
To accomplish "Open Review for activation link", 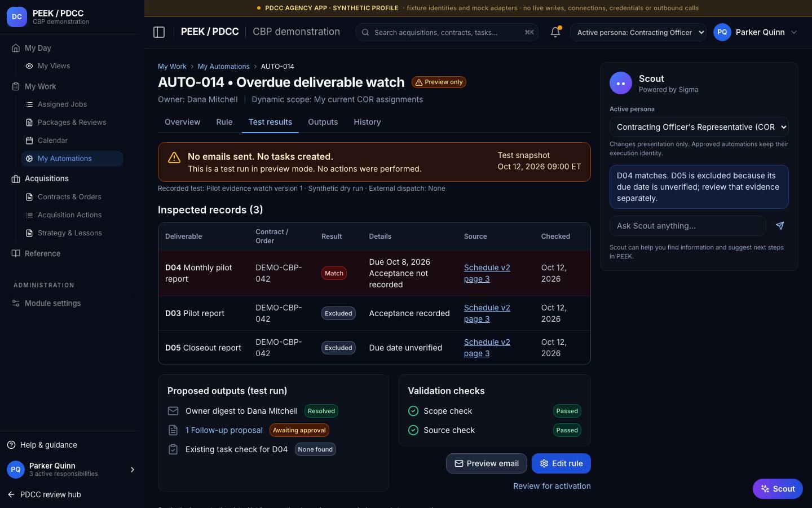I will point(552,486).
